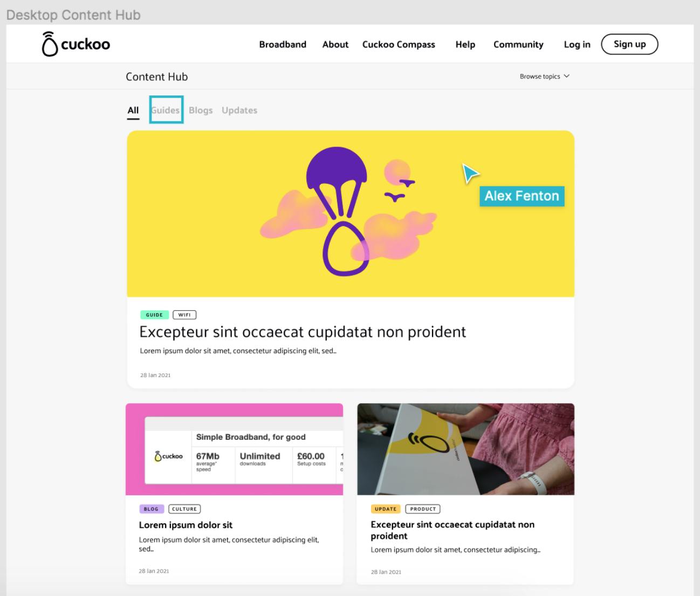Click the Cuckoo egg logo icon
The width and height of the screenshot is (700, 596).
click(50, 44)
